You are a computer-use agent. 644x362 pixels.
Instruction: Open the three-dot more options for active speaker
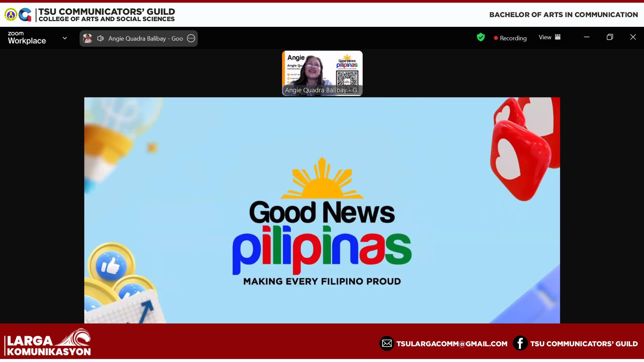tap(191, 39)
